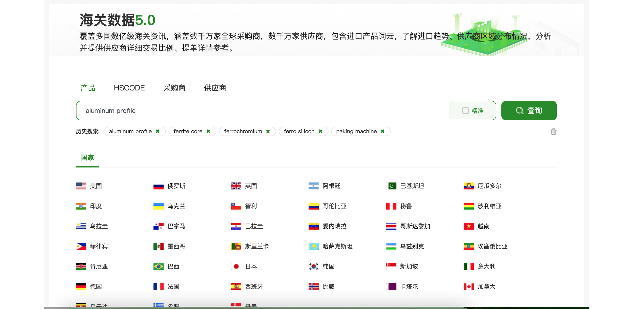Open the 乌兹别克 flag icon
The image size is (644, 309).
391,246
